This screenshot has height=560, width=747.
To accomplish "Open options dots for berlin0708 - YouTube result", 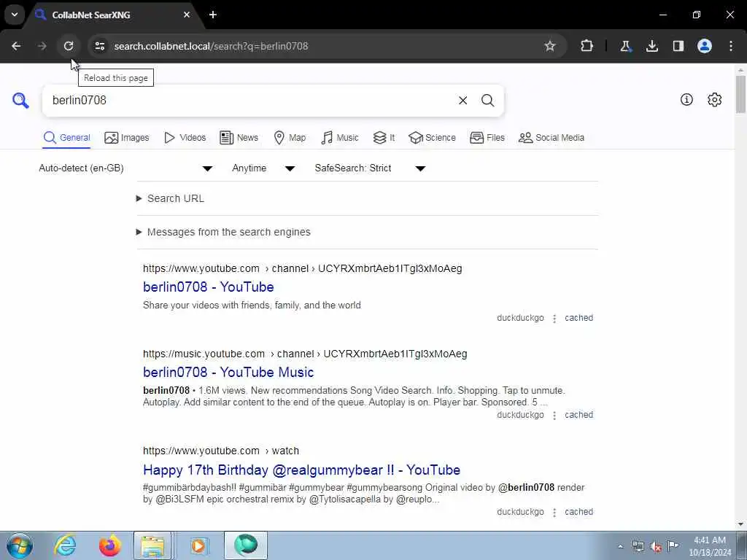I will point(554,319).
